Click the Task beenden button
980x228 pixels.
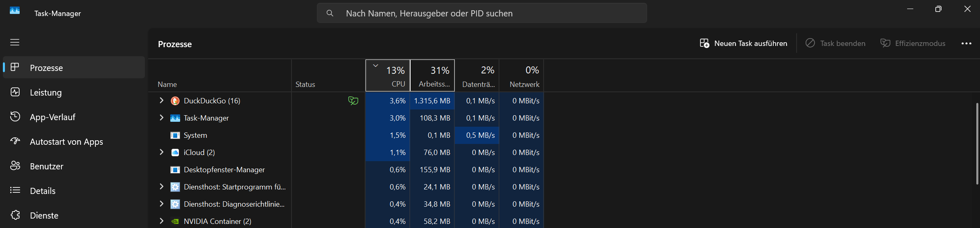click(835, 43)
